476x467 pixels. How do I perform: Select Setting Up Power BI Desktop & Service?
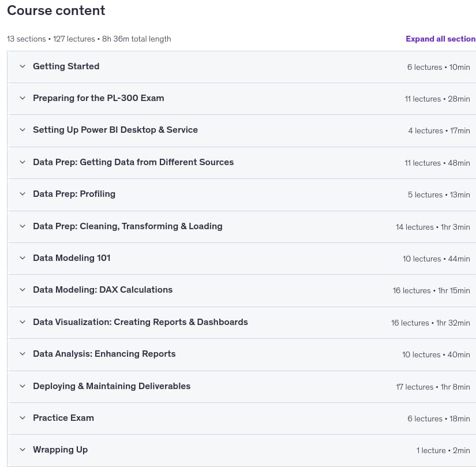(115, 130)
